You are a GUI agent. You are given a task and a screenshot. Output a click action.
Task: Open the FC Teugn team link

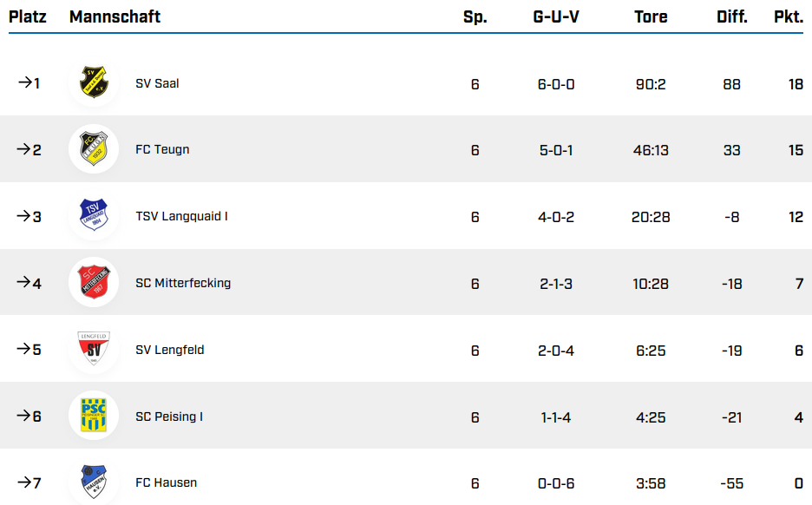tap(162, 150)
